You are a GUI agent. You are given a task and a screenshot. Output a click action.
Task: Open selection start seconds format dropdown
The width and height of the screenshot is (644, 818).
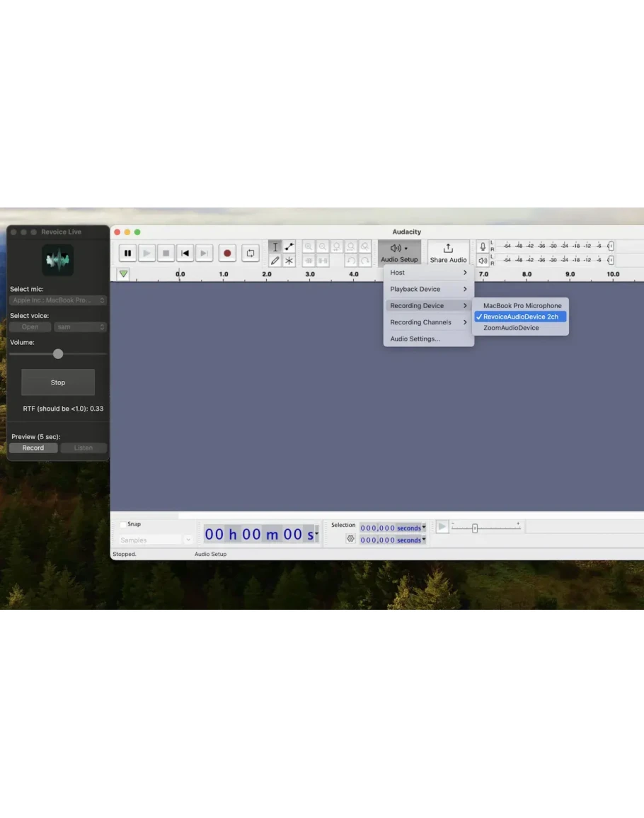(424, 528)
